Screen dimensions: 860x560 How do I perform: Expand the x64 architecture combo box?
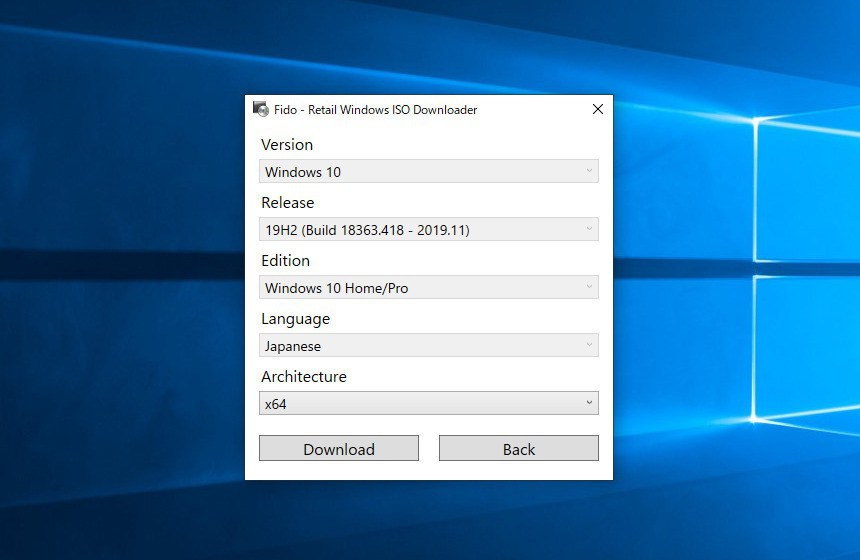point(420,404)
